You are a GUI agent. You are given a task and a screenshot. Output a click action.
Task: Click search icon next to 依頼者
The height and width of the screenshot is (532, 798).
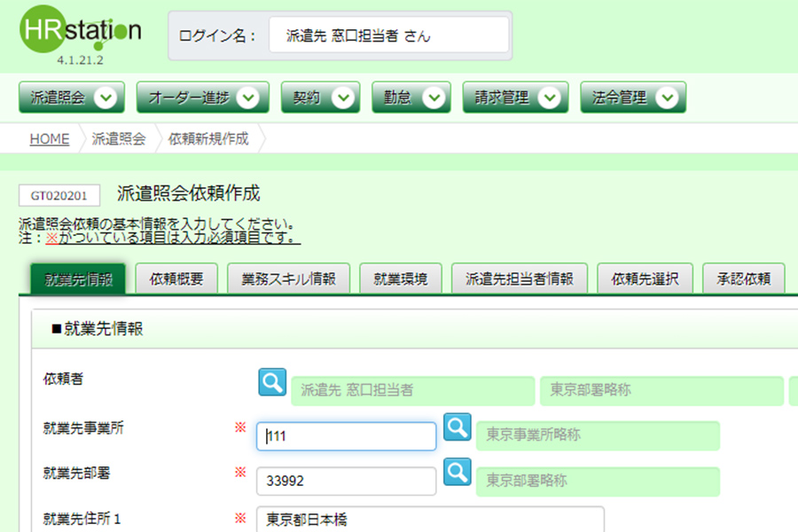[x=272, y=382]
